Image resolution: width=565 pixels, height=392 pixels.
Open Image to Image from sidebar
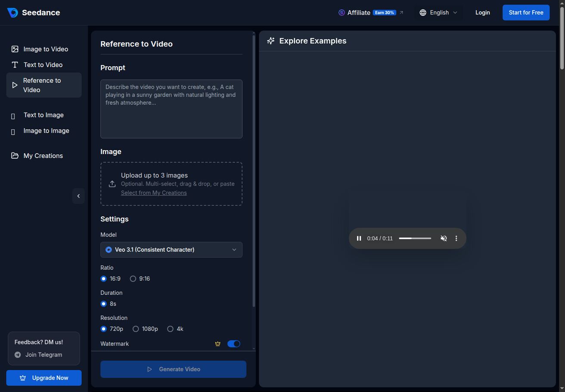[43, 131]
